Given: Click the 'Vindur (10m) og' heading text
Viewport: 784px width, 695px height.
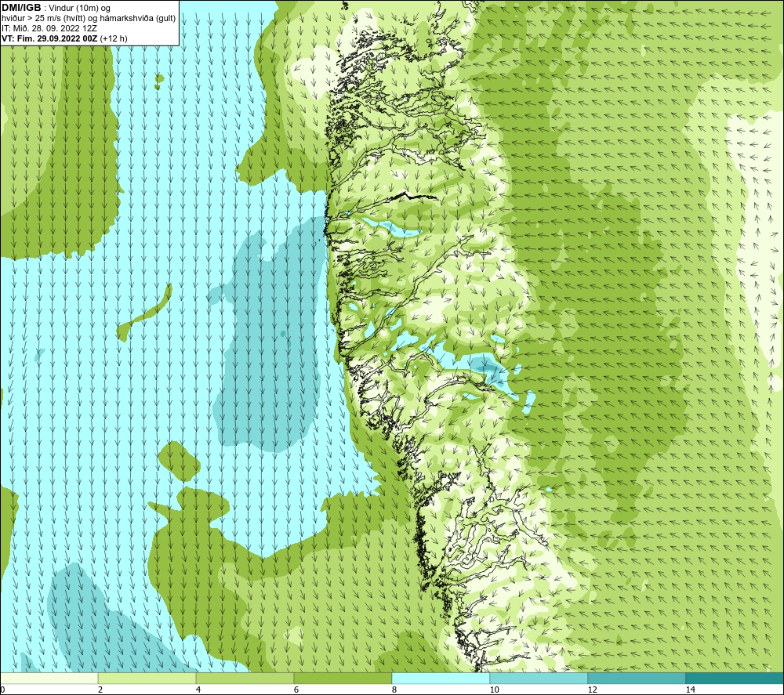Looking at the screenshot, I should 81,9.
